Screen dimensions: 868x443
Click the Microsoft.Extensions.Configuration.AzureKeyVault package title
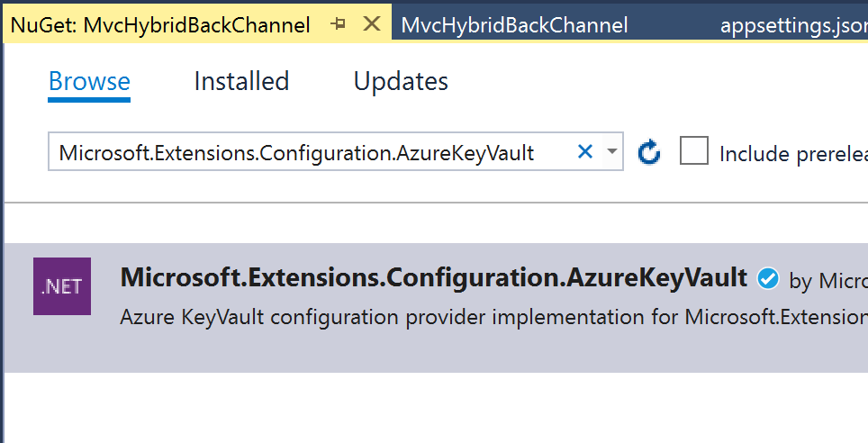pyautogui.click(x=433, y=277)
